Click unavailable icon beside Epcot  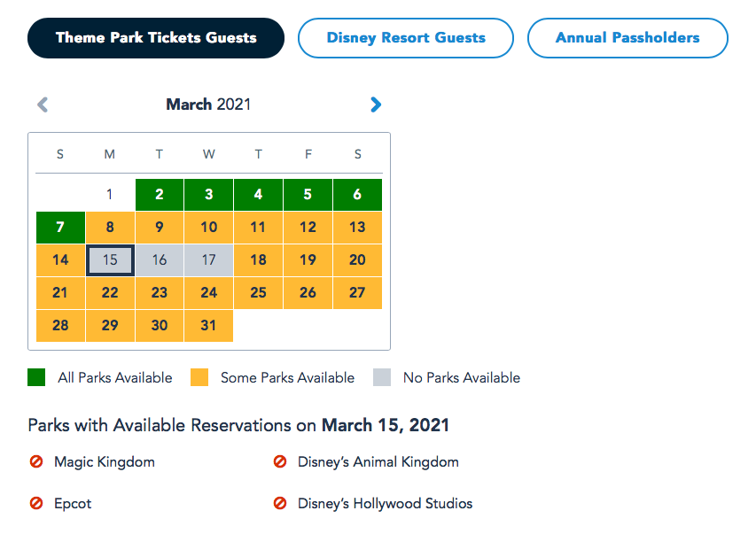[36, 503]
